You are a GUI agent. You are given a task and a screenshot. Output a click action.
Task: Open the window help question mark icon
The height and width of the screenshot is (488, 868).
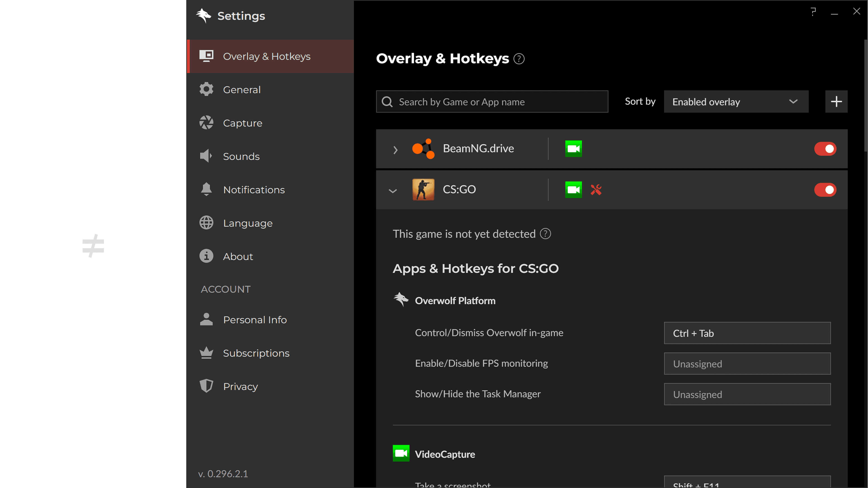(x=813, y=12)
